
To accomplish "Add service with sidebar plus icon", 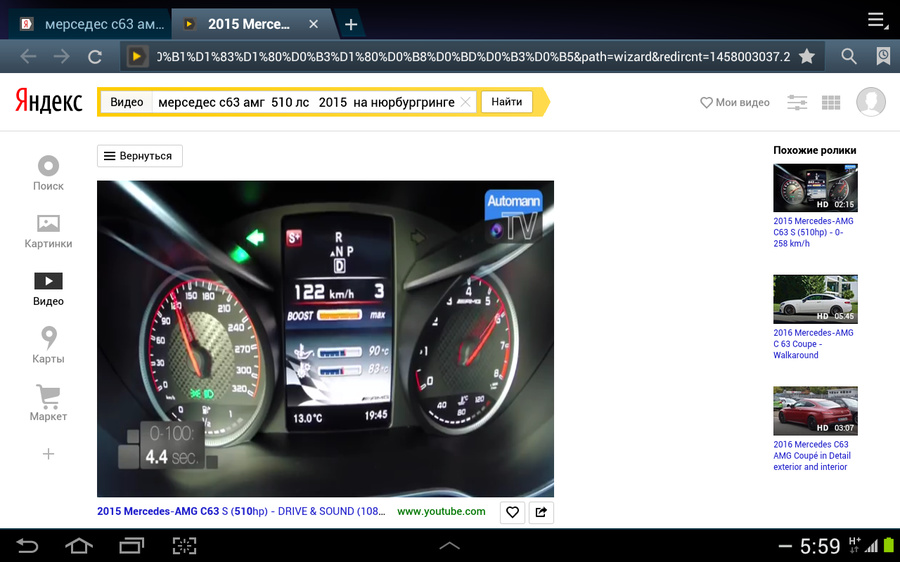I will point(48,454).
